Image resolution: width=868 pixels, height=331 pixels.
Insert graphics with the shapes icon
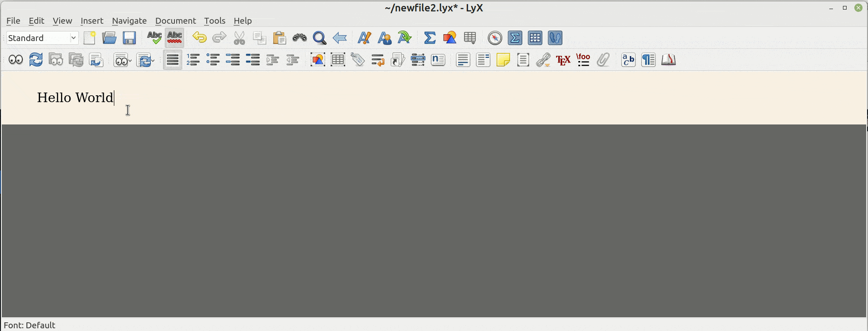point(449,38)
